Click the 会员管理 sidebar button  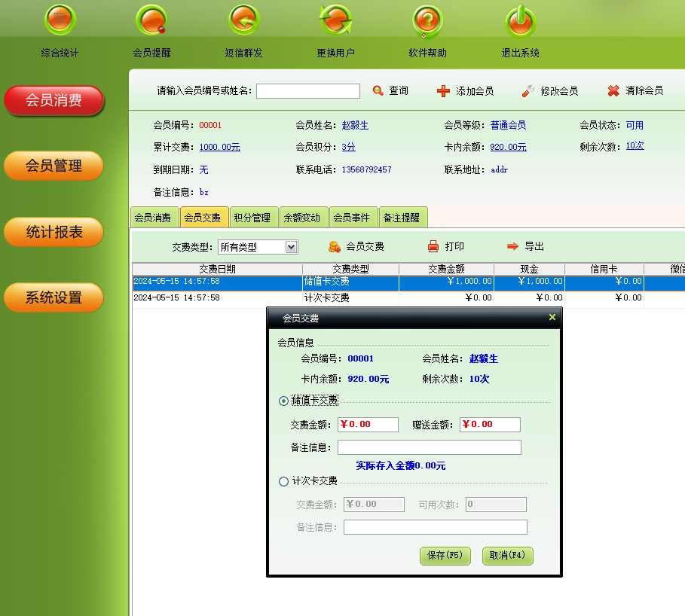(54, 166)
